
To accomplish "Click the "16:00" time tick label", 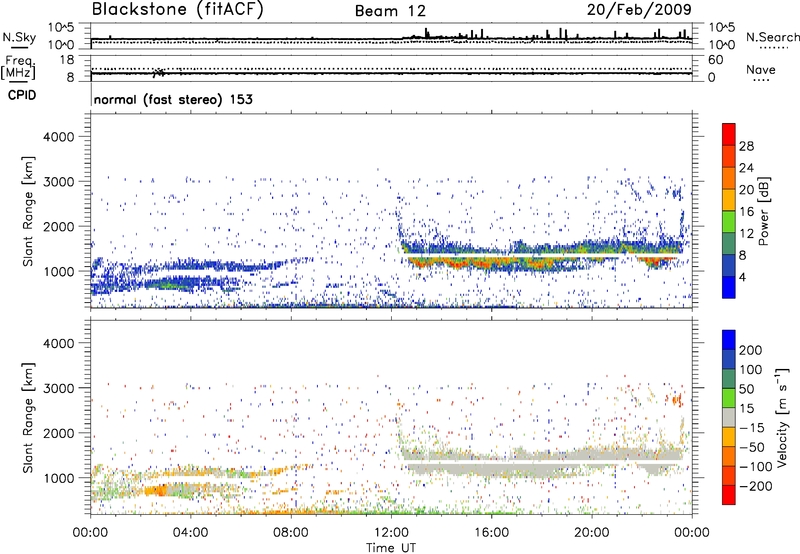I will pos(491,533).
